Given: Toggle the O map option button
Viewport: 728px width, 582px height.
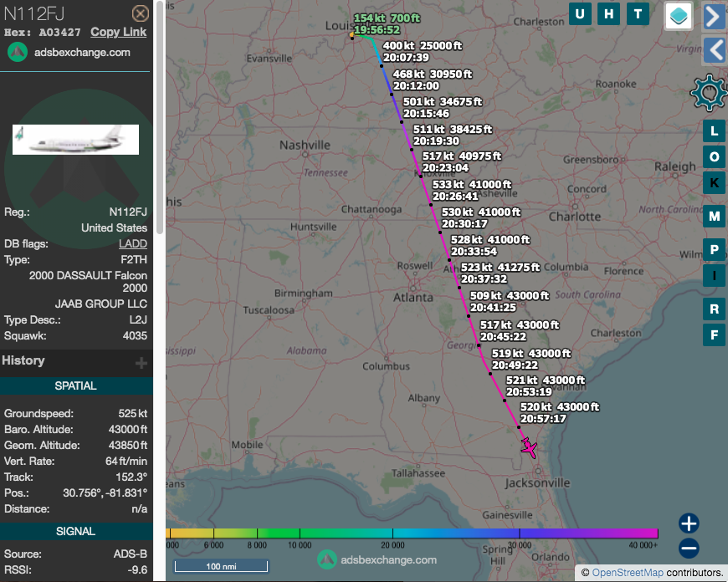Looking at the screenshot, I should pos(714,157).
